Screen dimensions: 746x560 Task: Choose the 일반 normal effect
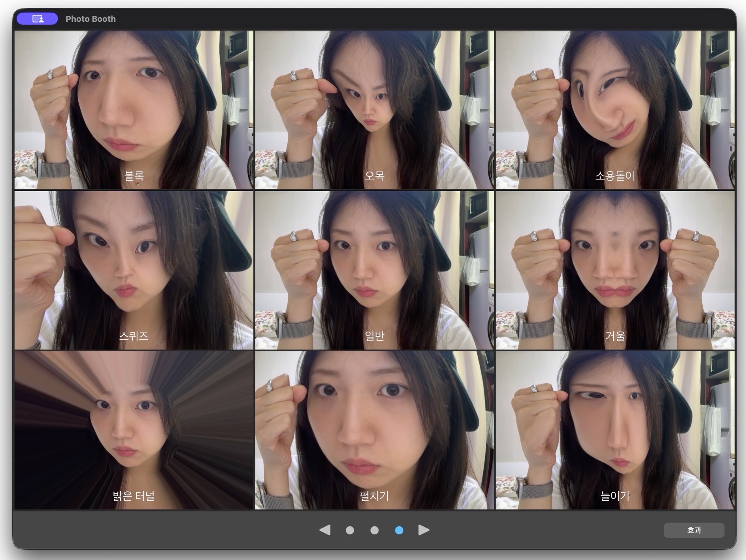click(x=375, y=270)
